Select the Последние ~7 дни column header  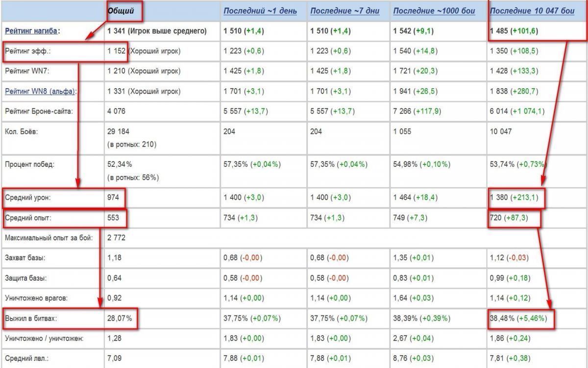point(346,11)
